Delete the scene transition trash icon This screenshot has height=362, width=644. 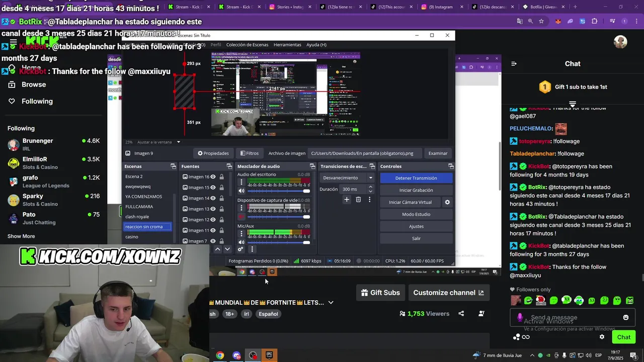pyautogui.click(x=358, y=200)
